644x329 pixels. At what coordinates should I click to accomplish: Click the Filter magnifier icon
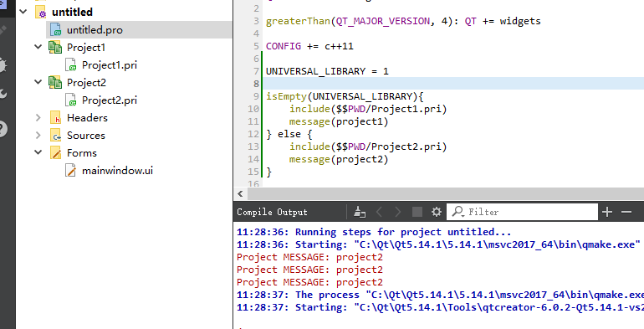click(x=457, y=212)
